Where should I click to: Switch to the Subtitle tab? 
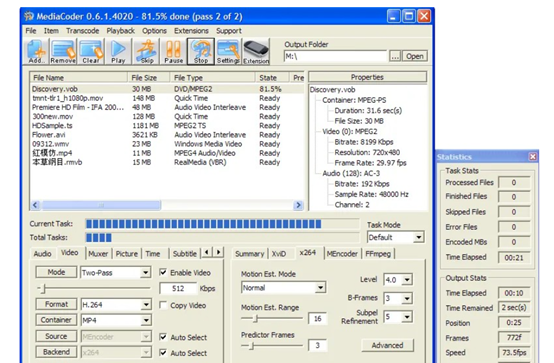pyautogui.click(x=184, y=254)
